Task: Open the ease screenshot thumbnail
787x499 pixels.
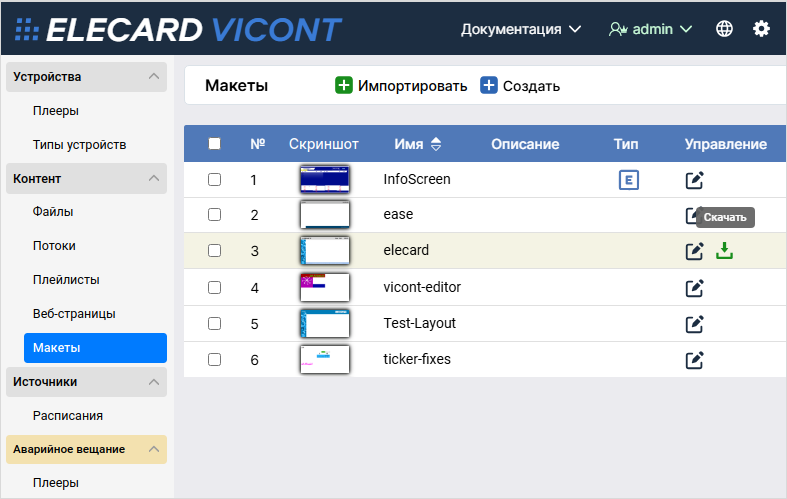Action: (x=325, y=214)
